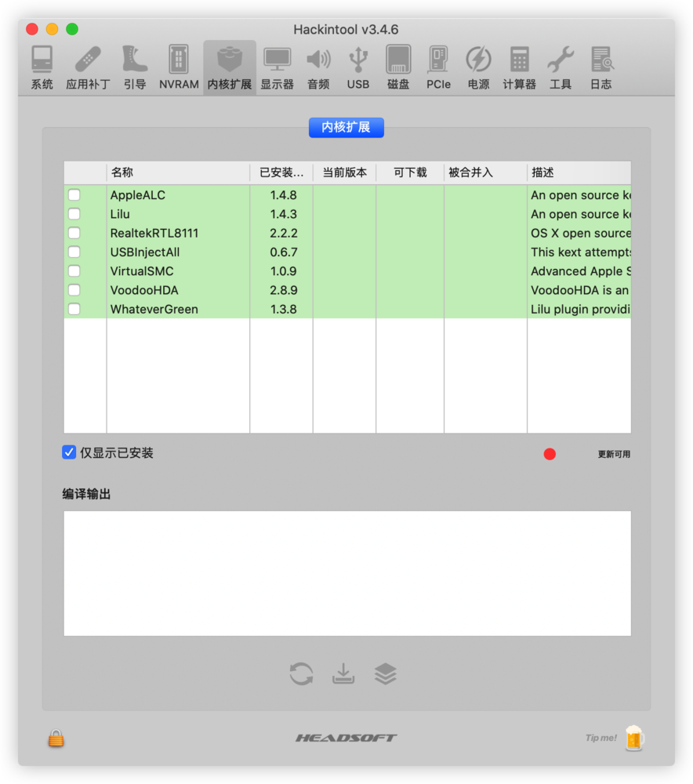Open the 系统 (System) toolbar section
This screenshot has height=784, width=693.
point(42,67)
